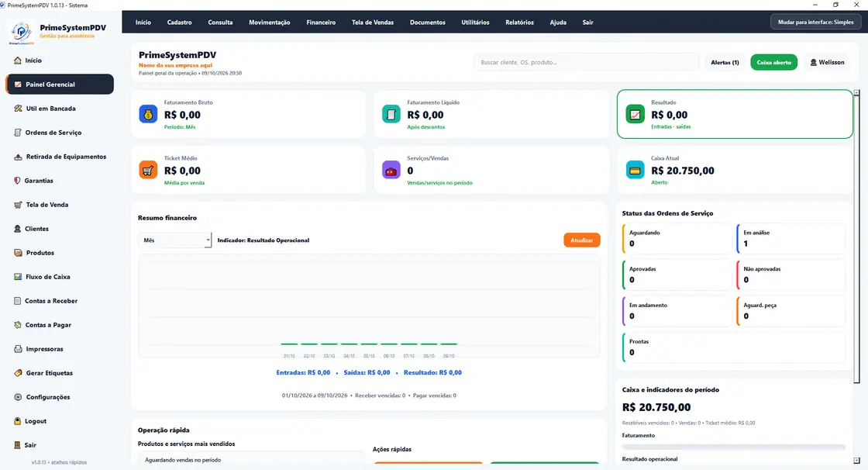Open the Fluxo de Caixa chart icon
This screenshot has width=868, height=470.
tap(18, 277)
